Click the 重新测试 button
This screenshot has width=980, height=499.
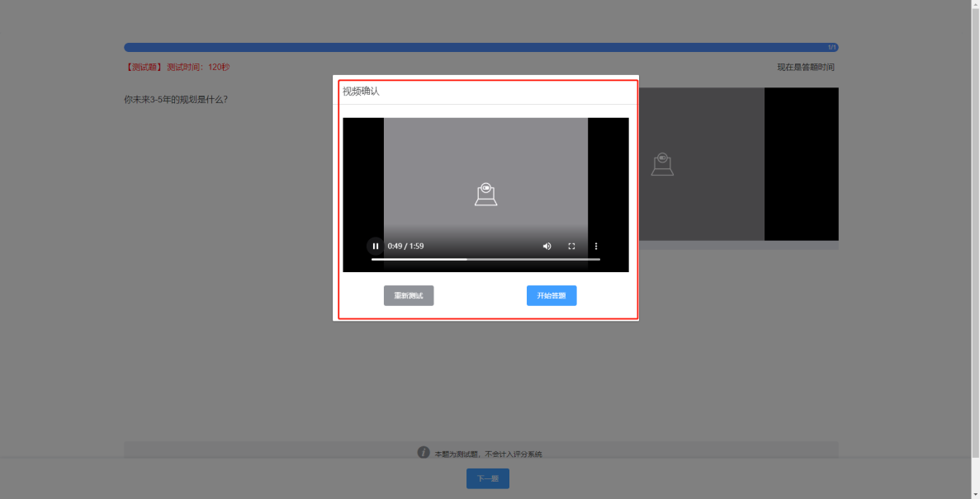409,295
